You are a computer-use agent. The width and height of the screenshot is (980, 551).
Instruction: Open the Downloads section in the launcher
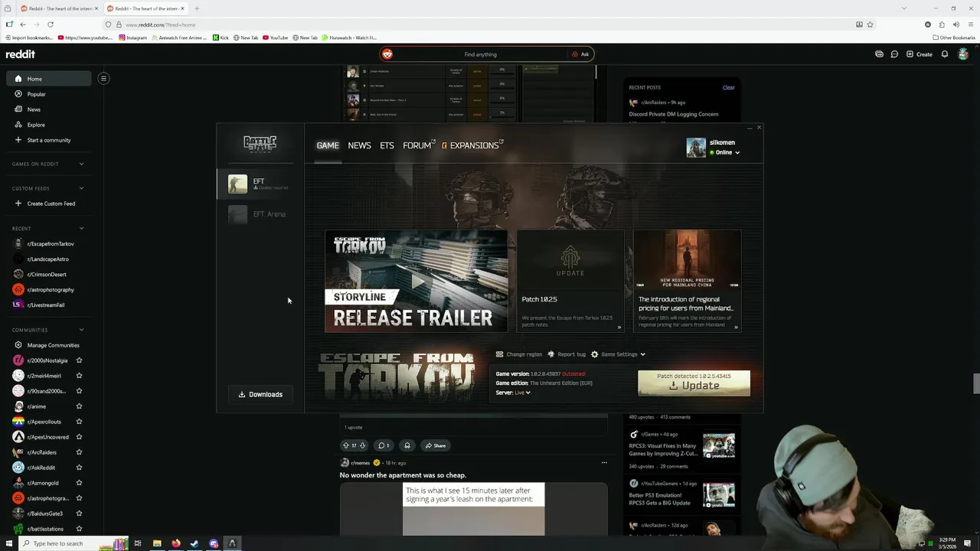(x=260, y=394)
